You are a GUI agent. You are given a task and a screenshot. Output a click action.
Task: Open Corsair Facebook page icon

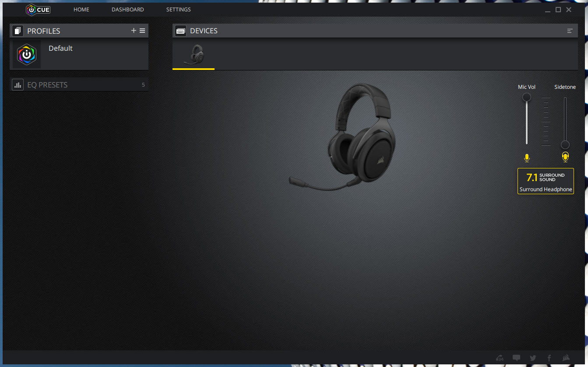549,358
